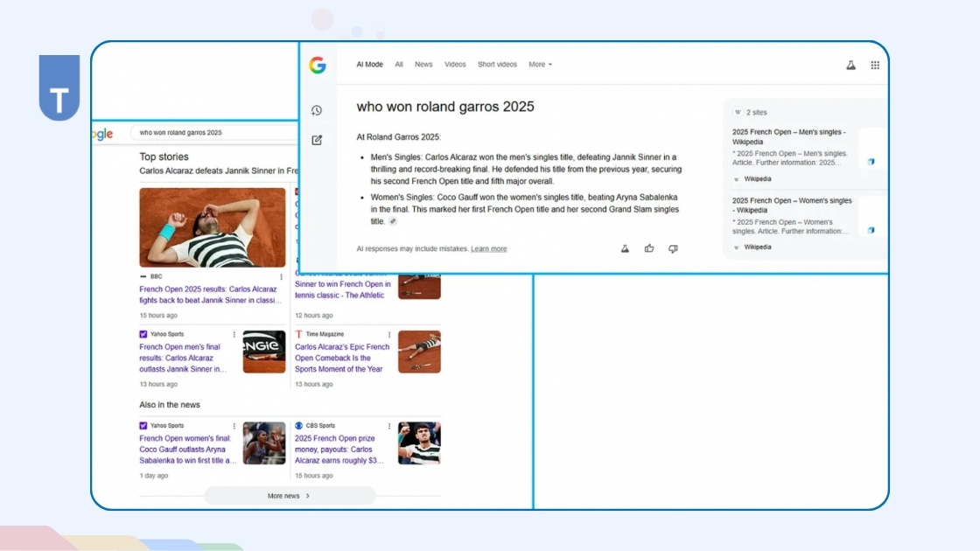Switch to AI Mode tab
The width and height of the screenshot is (980, 551).
tap(369, 65)
